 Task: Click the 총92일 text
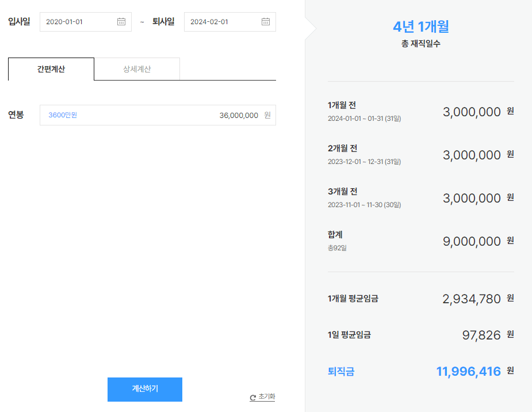click(337, 248)
